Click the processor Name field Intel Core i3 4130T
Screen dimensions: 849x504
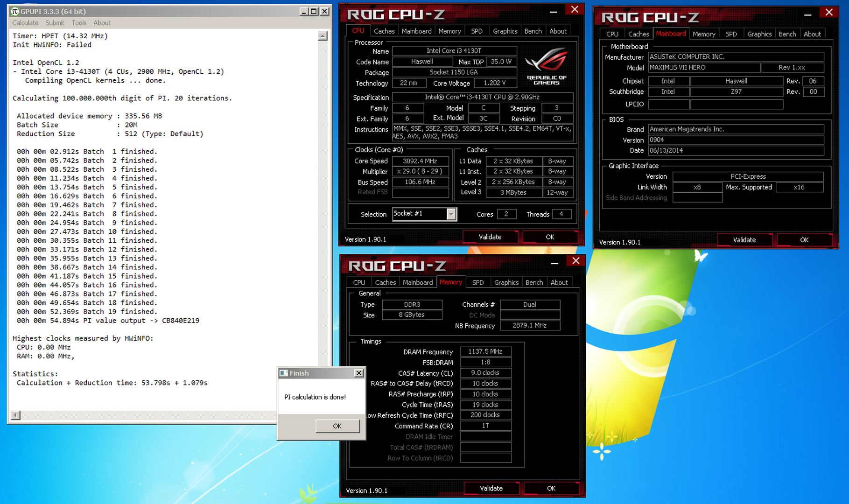click(x=454, y=51)
